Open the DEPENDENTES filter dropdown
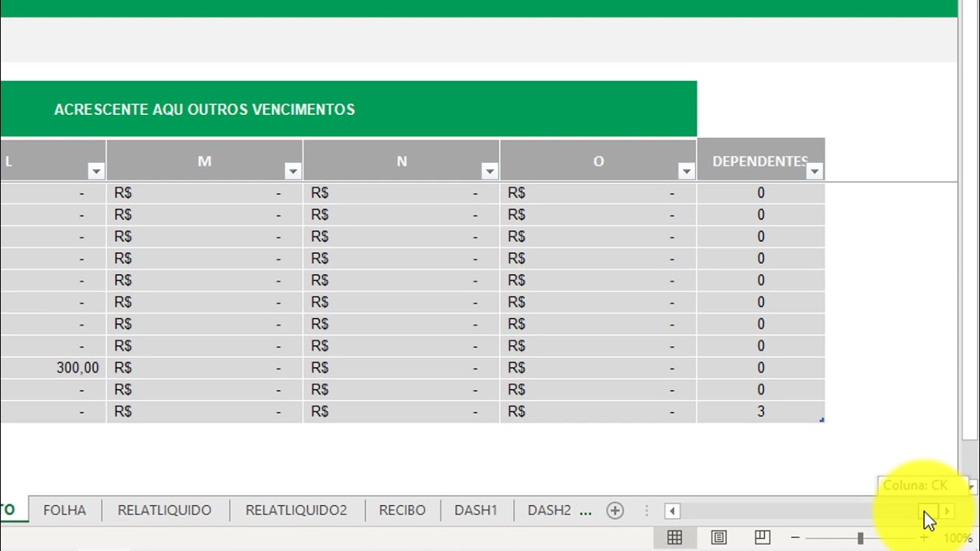This screenshot has width=980, height=551. (815, 171)
